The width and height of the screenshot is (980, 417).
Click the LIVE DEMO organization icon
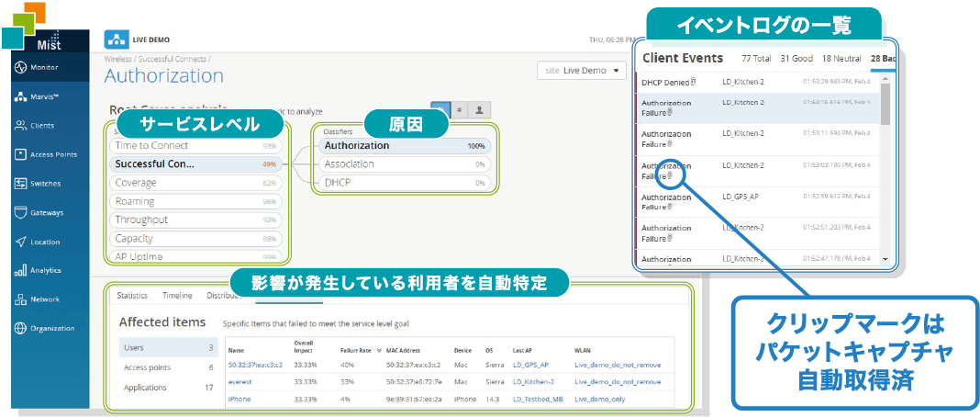tap(116, 40)
